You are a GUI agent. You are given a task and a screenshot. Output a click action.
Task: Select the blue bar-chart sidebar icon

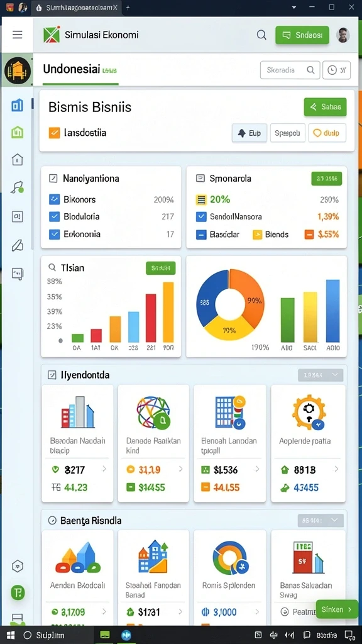click(x=17, y=106)
